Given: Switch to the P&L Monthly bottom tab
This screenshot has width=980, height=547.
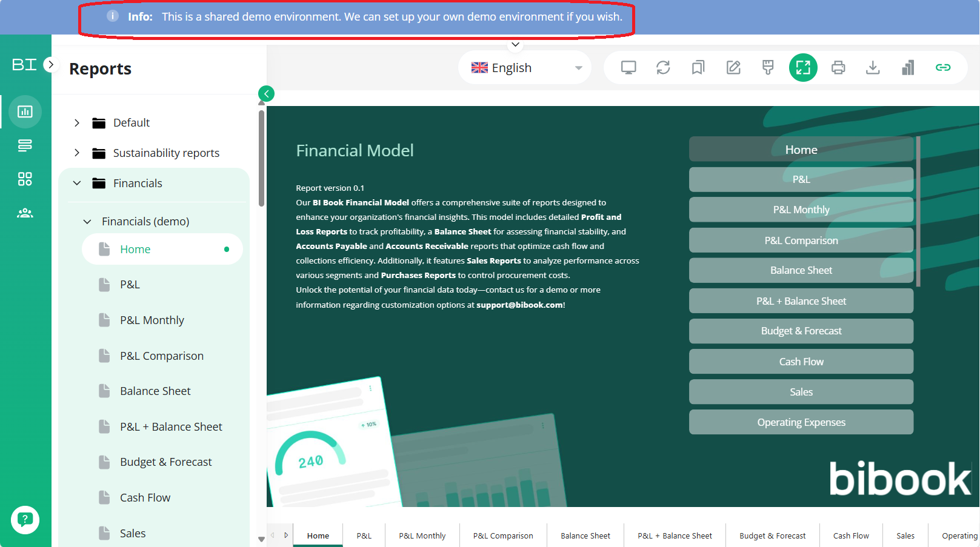Looking at the screenshot, I should 422,535.
